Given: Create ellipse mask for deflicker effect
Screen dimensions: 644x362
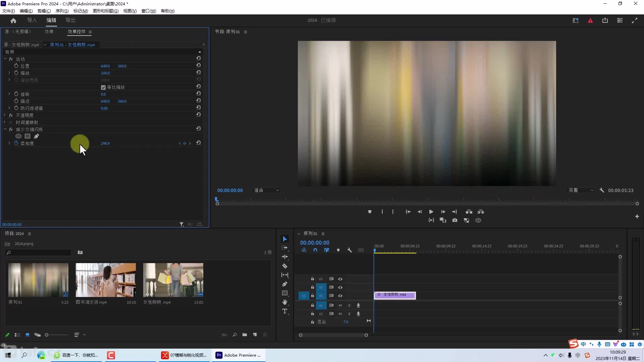Looking at the screenshot, I should coord(18,136).
